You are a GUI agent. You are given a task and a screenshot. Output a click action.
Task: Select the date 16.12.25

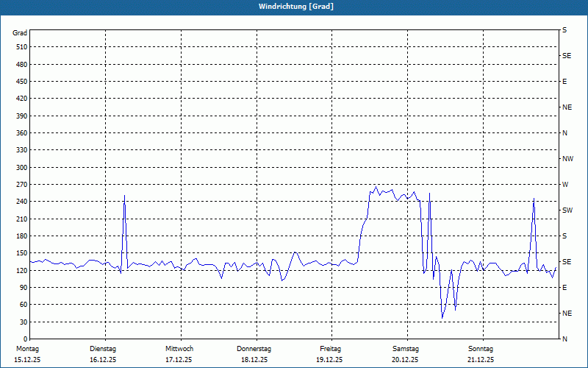point(103,360)
